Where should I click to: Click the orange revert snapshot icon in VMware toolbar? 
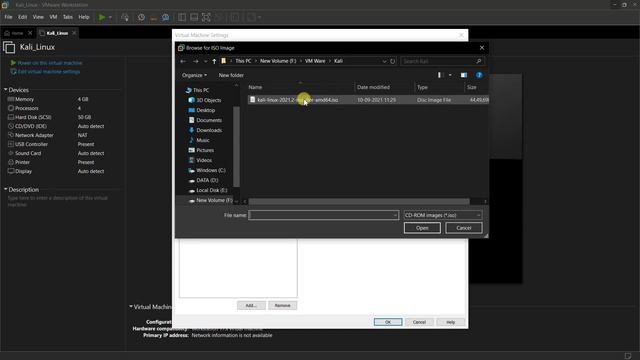point(153,17)
